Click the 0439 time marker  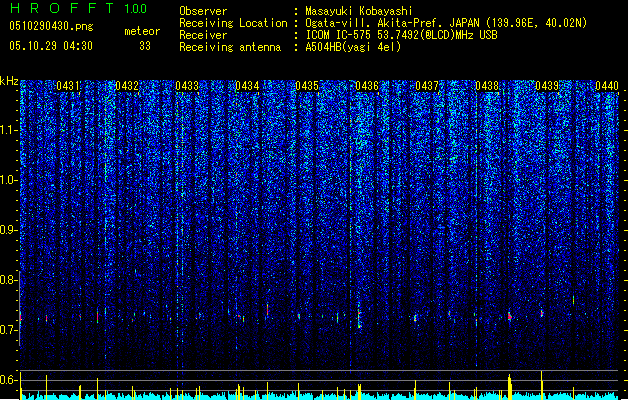point(547,86)
